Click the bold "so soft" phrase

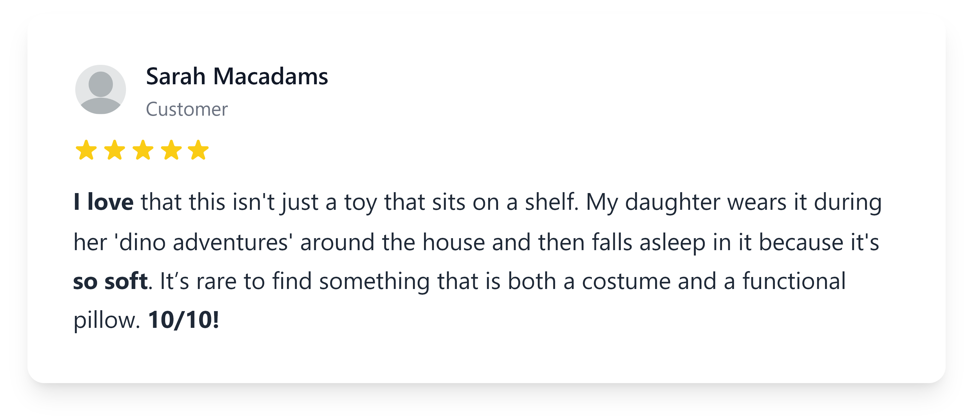click(110, 281)
